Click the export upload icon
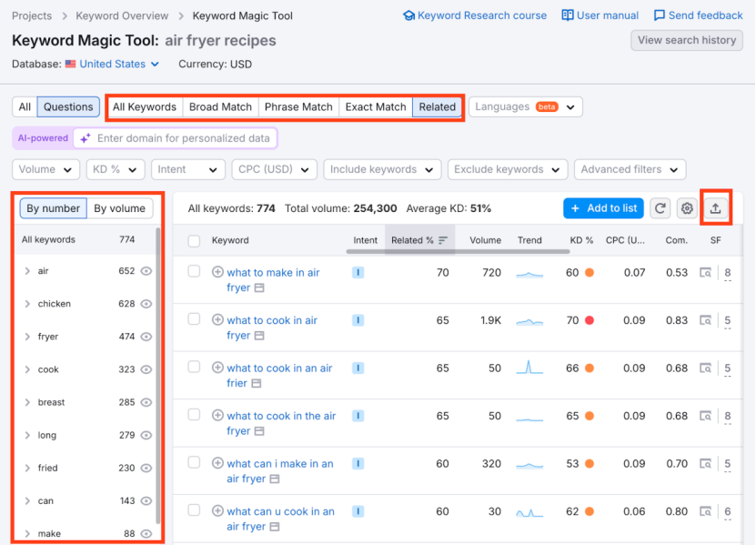This screenshot has width=756, height=545. tap(715, 208)
